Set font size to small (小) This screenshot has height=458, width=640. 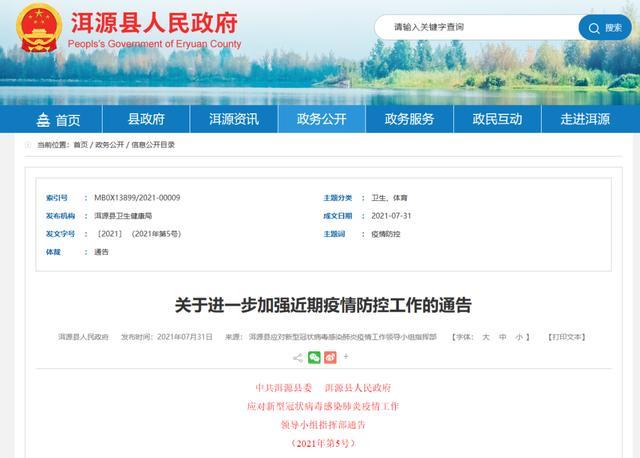519,338
